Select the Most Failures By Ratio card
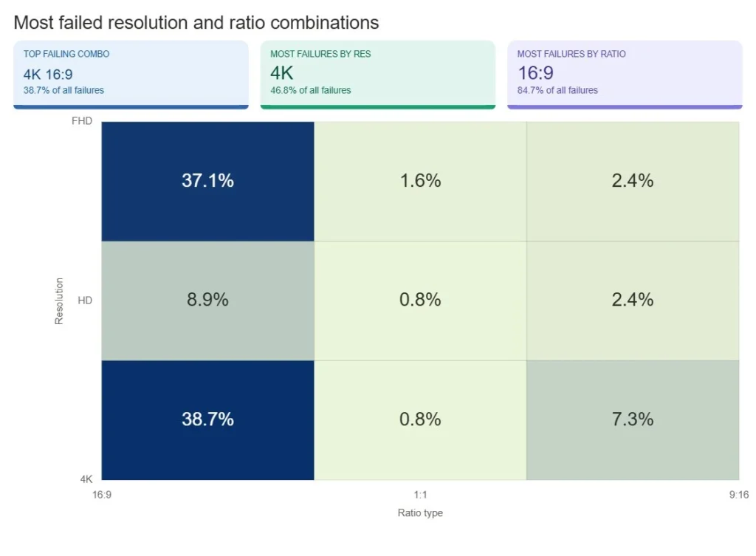The width and height of the screenshot is (756, 556). tap(624, 74)
